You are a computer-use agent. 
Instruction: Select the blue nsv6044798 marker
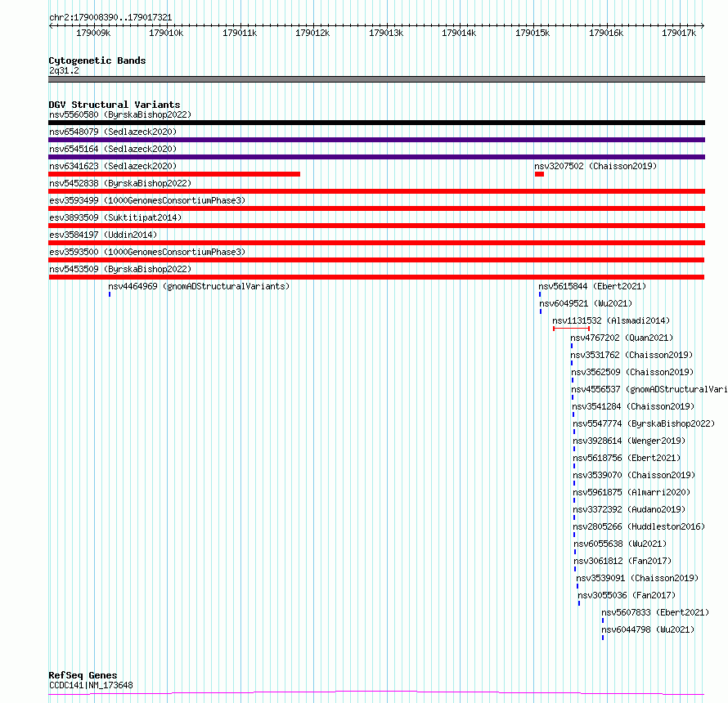[603, 638]
